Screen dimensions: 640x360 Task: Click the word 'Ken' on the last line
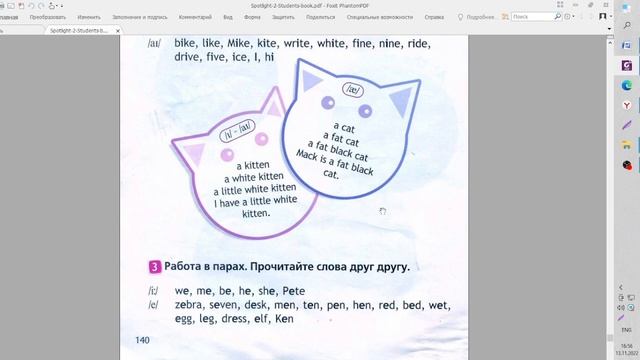point(284,318)
